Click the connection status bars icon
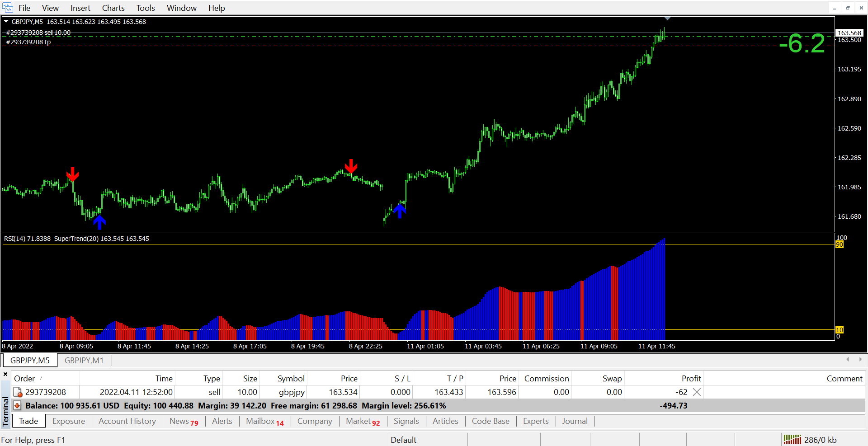Viewport: 868px width, 446px height. (792, 440)
